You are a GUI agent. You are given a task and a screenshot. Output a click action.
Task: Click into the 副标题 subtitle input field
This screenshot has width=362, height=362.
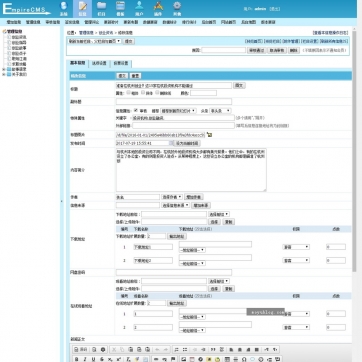[174, 102]
